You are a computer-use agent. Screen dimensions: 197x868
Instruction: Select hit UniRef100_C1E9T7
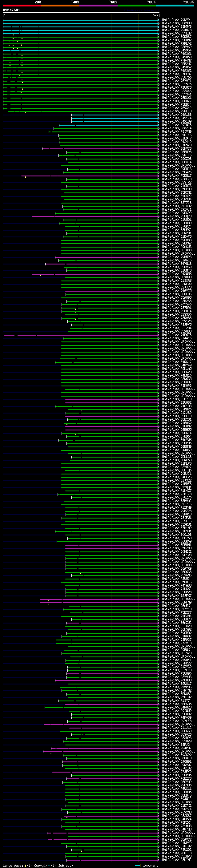pyautogui.click(x=176, y=138)
